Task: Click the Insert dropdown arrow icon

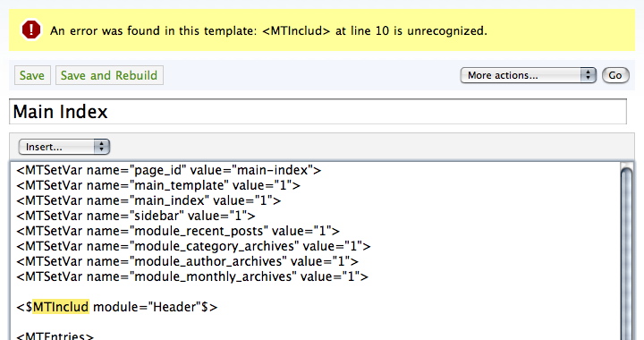Action: 101,147
